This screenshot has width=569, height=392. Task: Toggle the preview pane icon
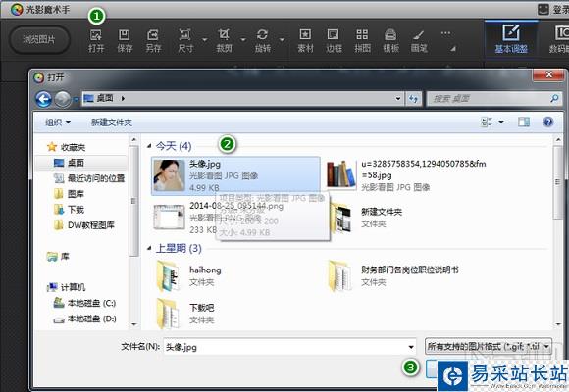tap(524, 122)
